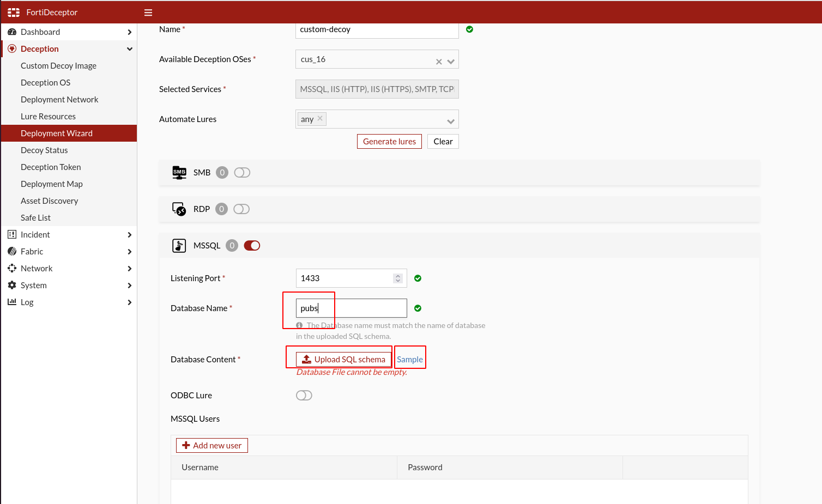822x504 pixels.
Task: Open the Sample link for database content
Action: pos(410,359)
